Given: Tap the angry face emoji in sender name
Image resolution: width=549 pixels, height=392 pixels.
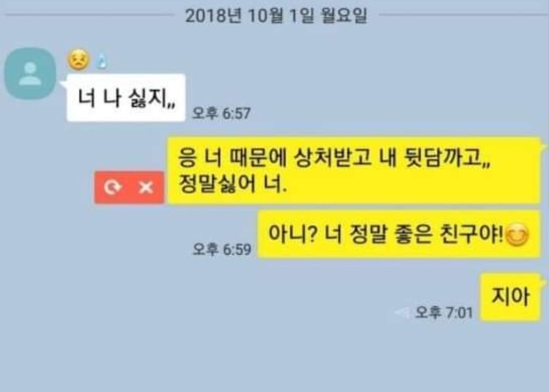Looking at the screenshot, I should click(x=78, y=60).
